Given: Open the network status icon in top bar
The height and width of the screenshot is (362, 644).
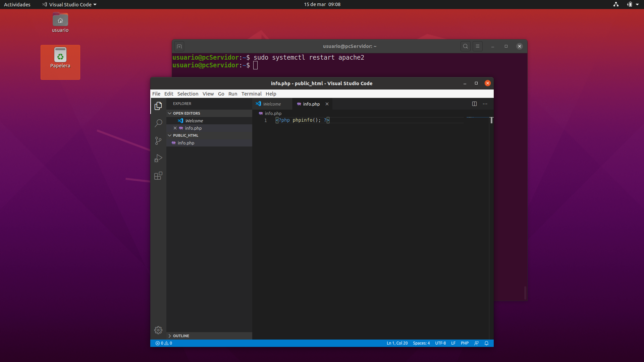Looking at the screenshot, I should point(616,4).
